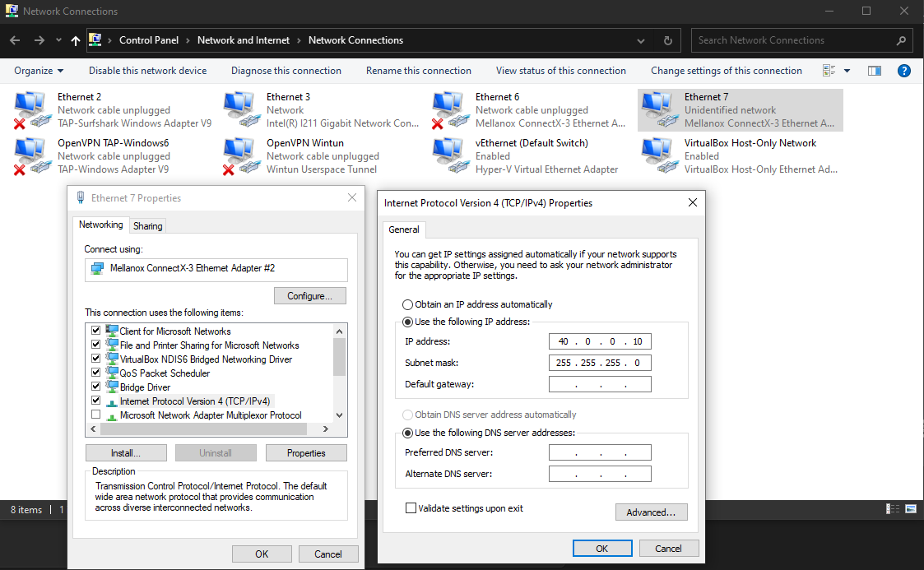Image resolution: width=924 pixels, height=570 pixels.
Task: Click the QoS Packet Scheduler item icon
Action: [x=111, y=372]
